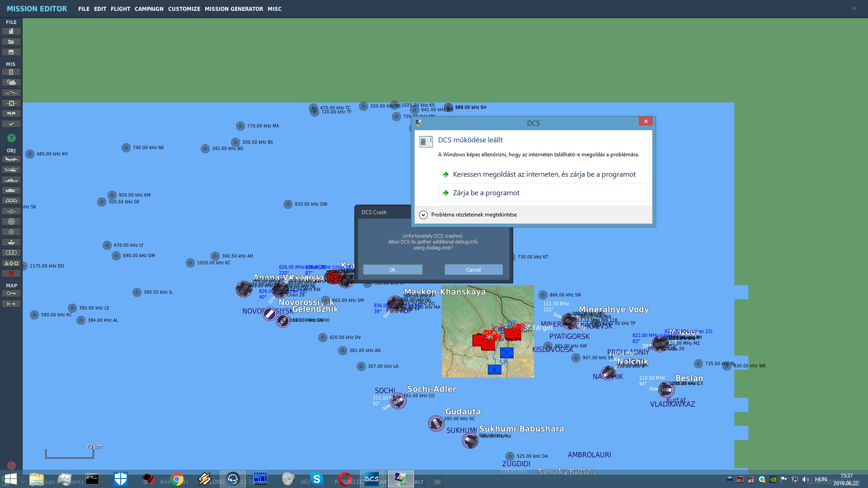Select the airplane group placement tool

[x=11, y=159]
